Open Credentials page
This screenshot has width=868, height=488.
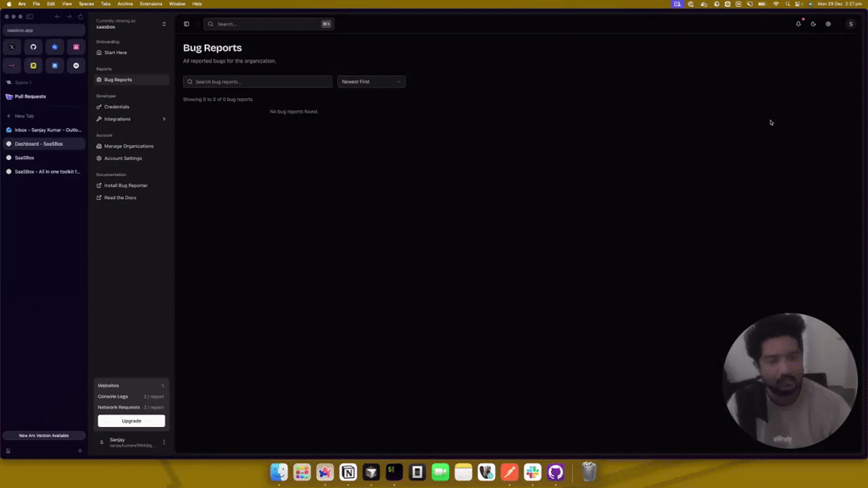[131, 107]
